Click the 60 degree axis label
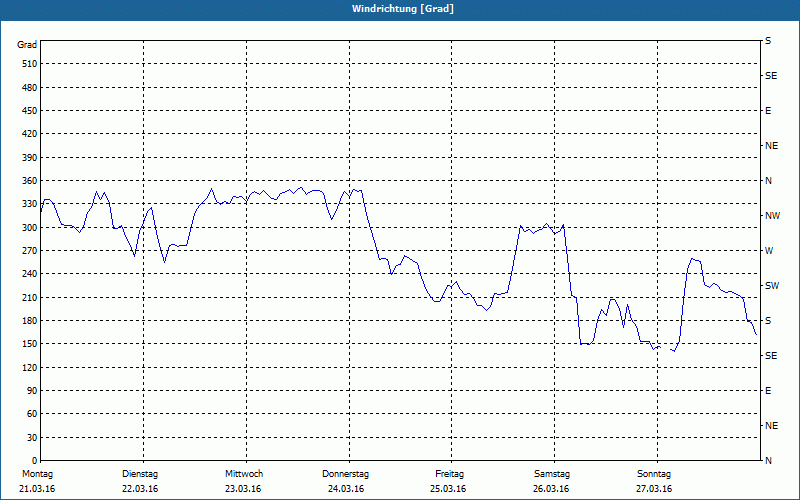 click(x=32, y=413)
